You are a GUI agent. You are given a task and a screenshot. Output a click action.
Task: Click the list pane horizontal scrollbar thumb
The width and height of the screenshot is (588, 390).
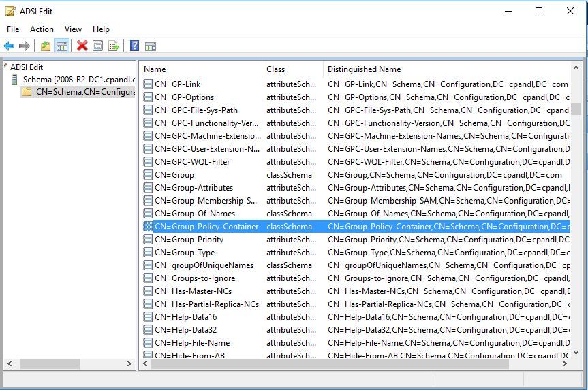click(330, 363)
